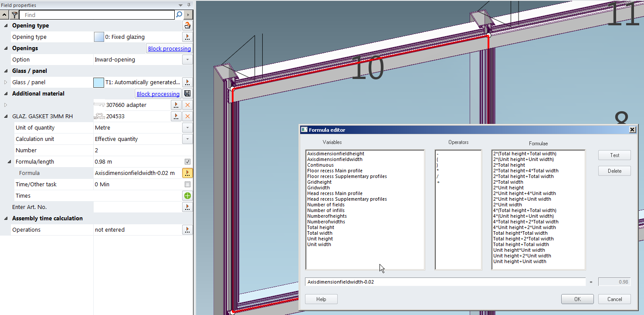This screenshot has height=315, width=644.
Task: Select 'Total height' in Variables list
Action: click(320, 227)
